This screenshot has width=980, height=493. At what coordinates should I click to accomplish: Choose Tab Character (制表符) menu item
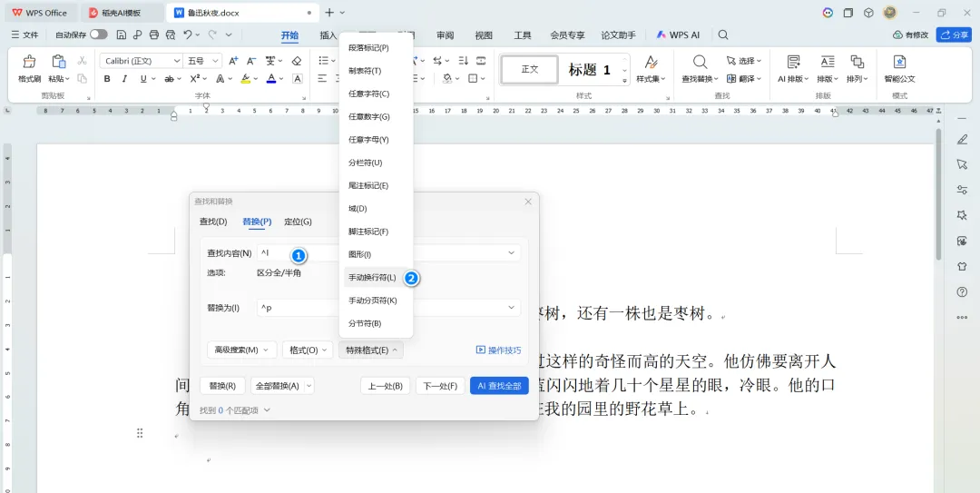click(x=377, y=71)
